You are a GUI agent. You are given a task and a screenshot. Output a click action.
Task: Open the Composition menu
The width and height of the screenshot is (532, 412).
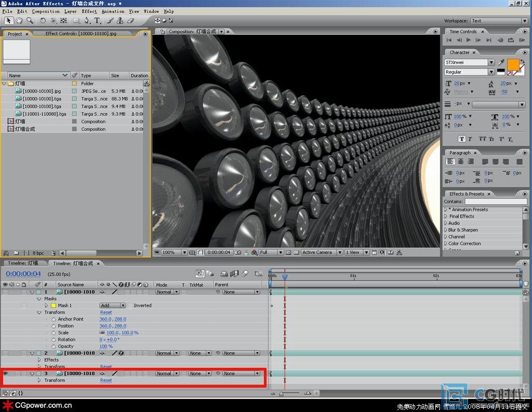click(x=46, y=11)
